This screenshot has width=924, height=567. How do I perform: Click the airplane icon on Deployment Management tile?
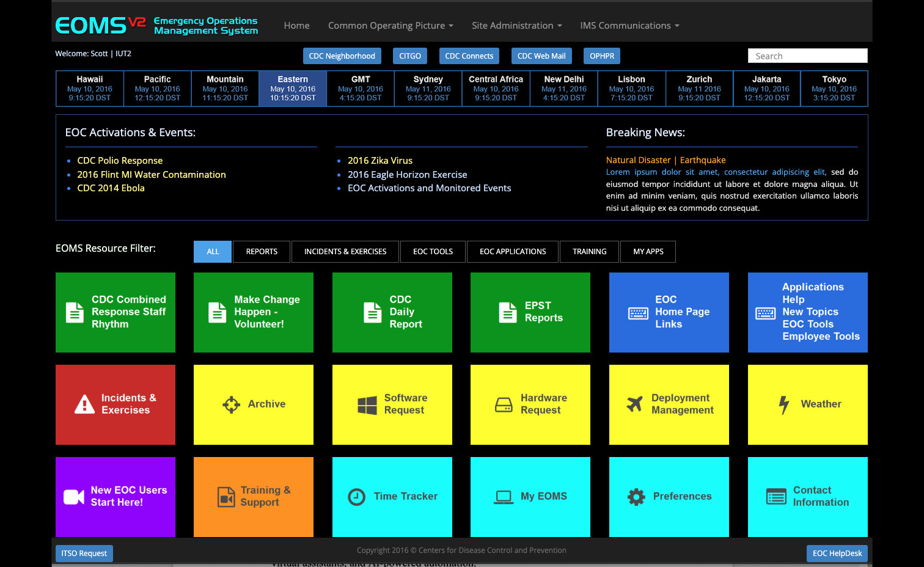click(635, 404)
